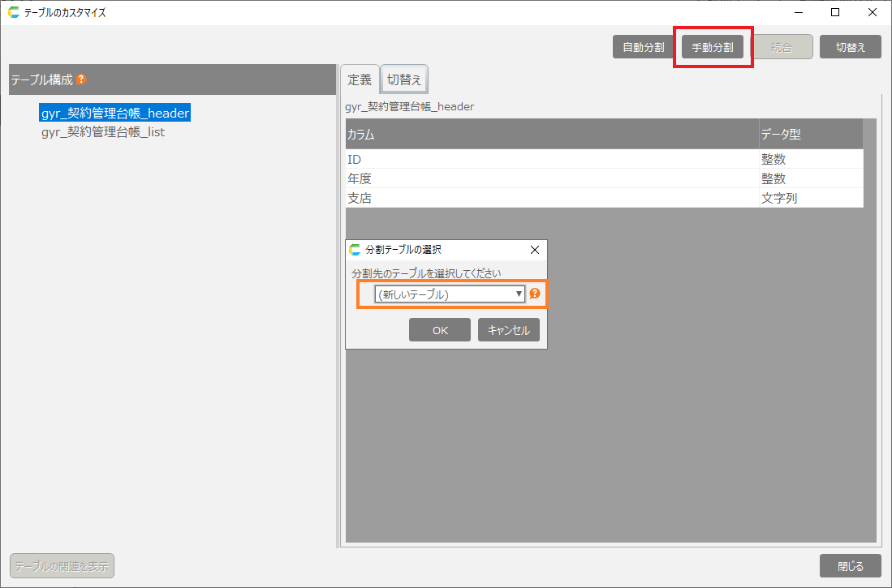Confirm the dialog with OK
The width and height of the screenshot is (892, 588).
(x=440, y=330)
